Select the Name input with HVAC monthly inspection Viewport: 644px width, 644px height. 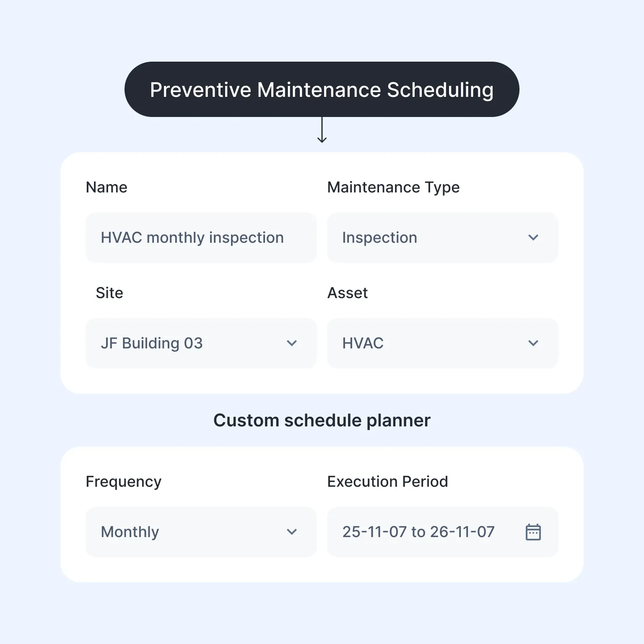[200, 237]
